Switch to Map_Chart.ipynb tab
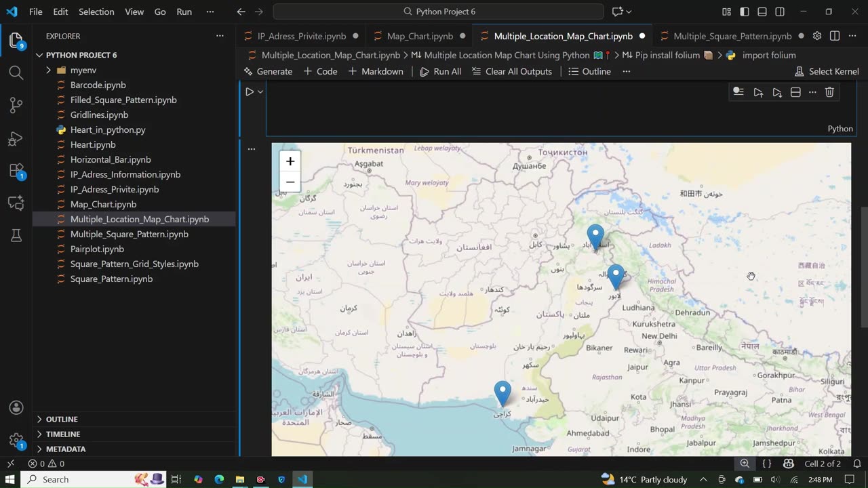 tap(420, 36)
